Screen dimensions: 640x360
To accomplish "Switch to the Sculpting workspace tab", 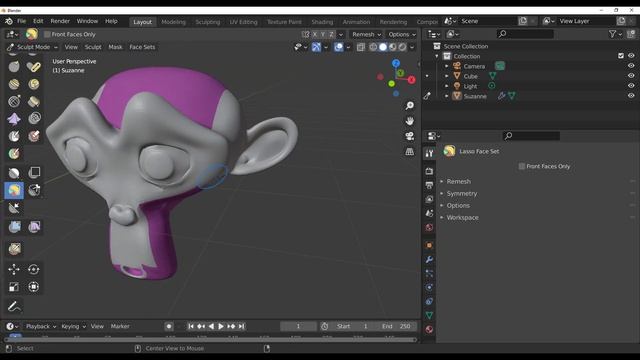I will [207, 22].
